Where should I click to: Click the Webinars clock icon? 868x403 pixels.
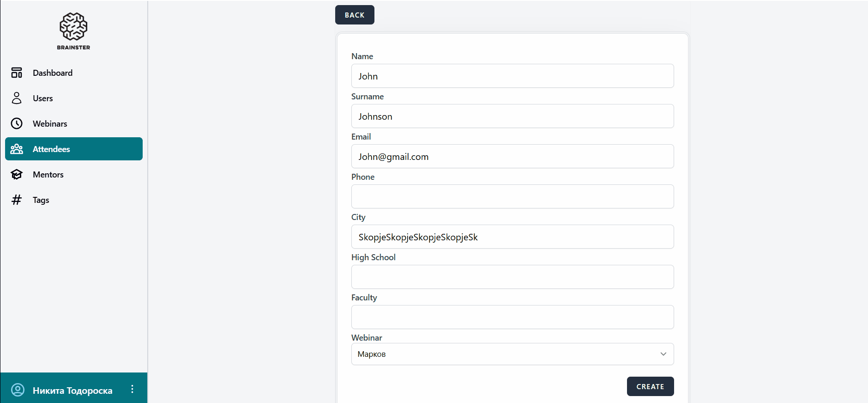pyautogui.click(x=17, y=123)
